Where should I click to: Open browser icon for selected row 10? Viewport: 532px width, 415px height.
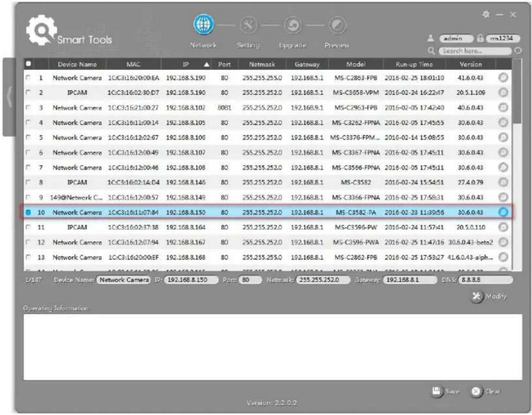point(503,212)
